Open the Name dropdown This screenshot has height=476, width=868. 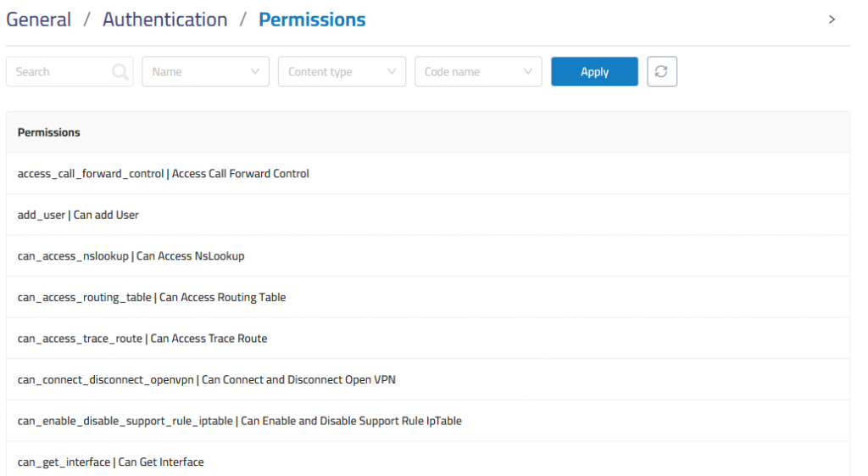(205, 71)
